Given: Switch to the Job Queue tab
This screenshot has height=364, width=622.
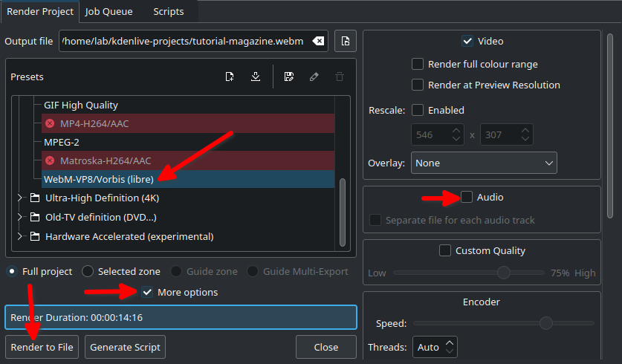Looking at the screenshot, I should coord(108,11).
